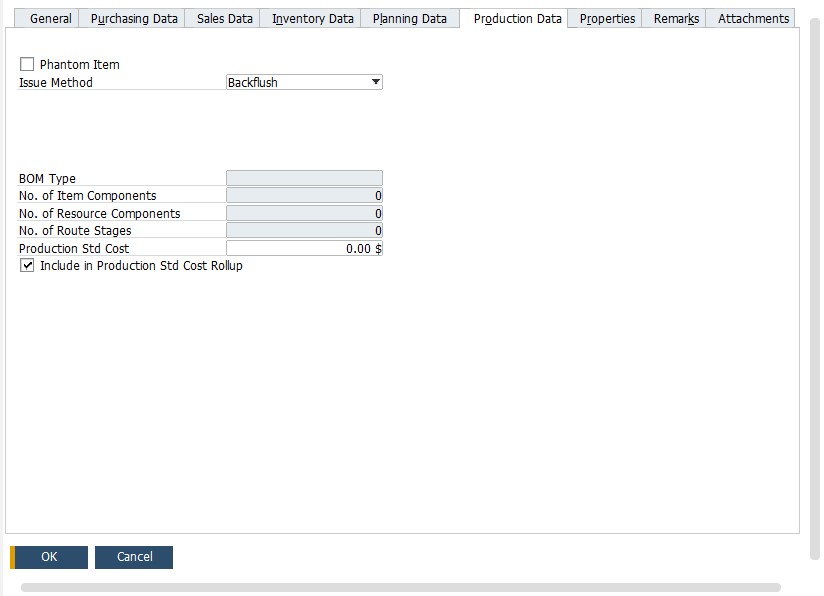Click the Cancel button

pyautogui.click(x=134, y=557)
